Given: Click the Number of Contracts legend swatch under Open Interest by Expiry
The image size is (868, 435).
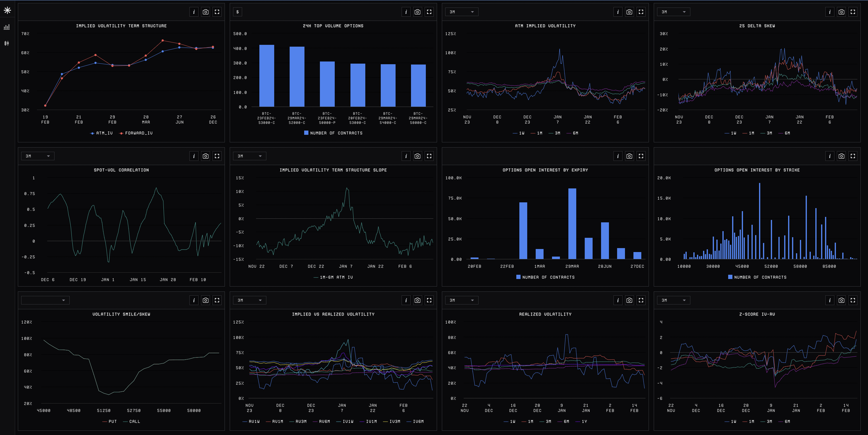Looking at the screenshot, I should click(518, 277).
